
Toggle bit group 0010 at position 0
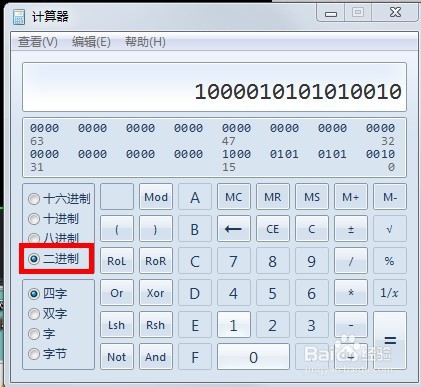point(380,154)
